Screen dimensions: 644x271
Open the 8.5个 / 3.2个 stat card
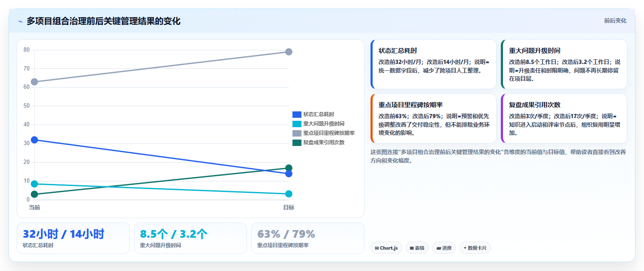(191, 238)
